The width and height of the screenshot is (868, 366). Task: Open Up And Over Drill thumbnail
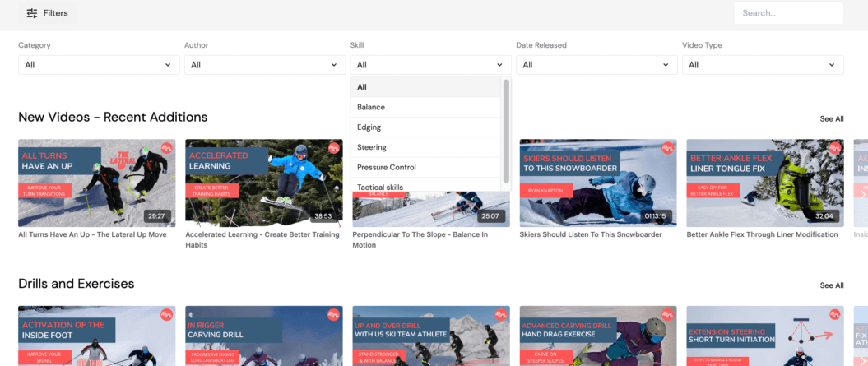(x=430, y=336)
